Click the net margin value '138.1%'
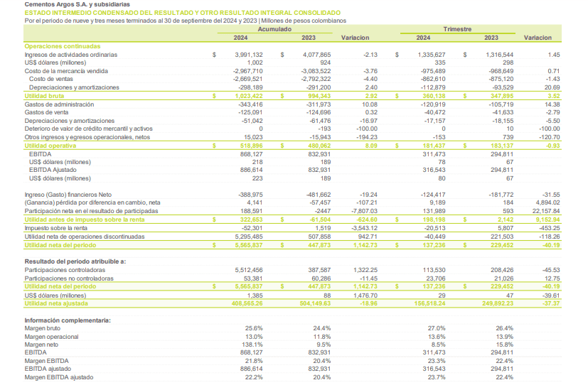Screen dimensions: 588x390 click(x=253, y=345)
